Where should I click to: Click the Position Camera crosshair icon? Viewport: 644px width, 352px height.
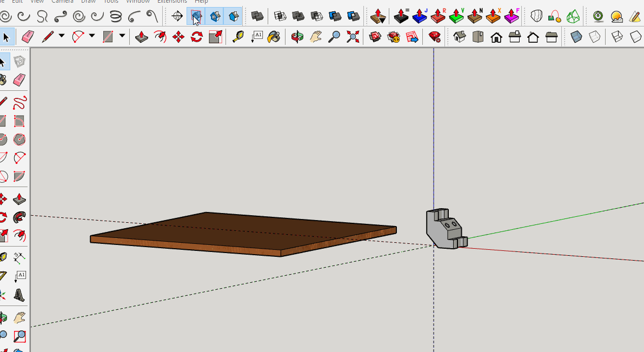tap(177, 16)
